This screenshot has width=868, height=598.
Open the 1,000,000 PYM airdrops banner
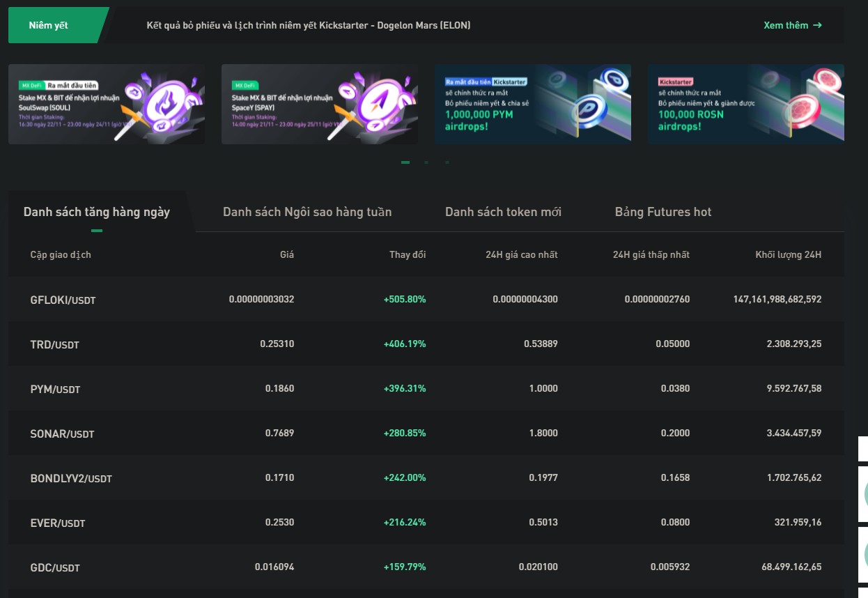[533, 105]
